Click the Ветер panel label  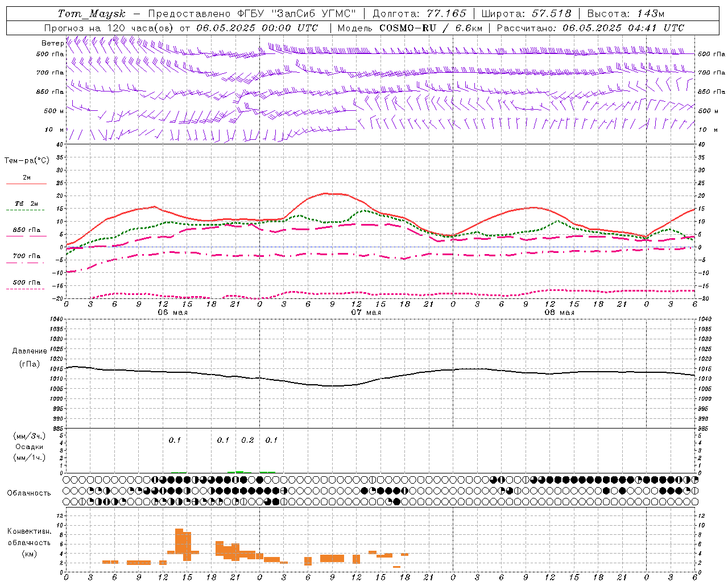tap(52, 43)
